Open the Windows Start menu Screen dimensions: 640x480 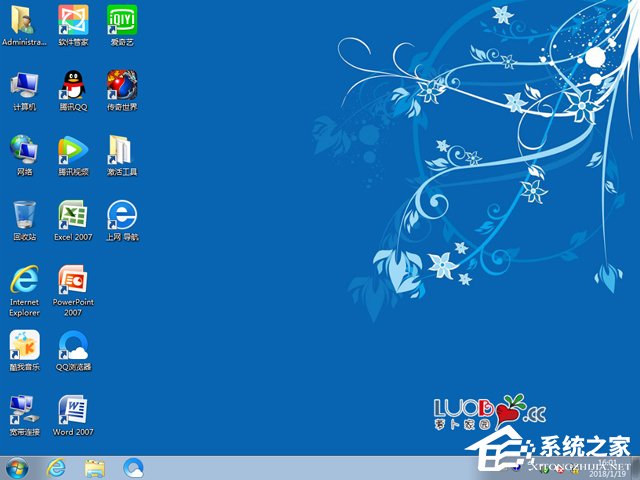click(x=17, y=467)
